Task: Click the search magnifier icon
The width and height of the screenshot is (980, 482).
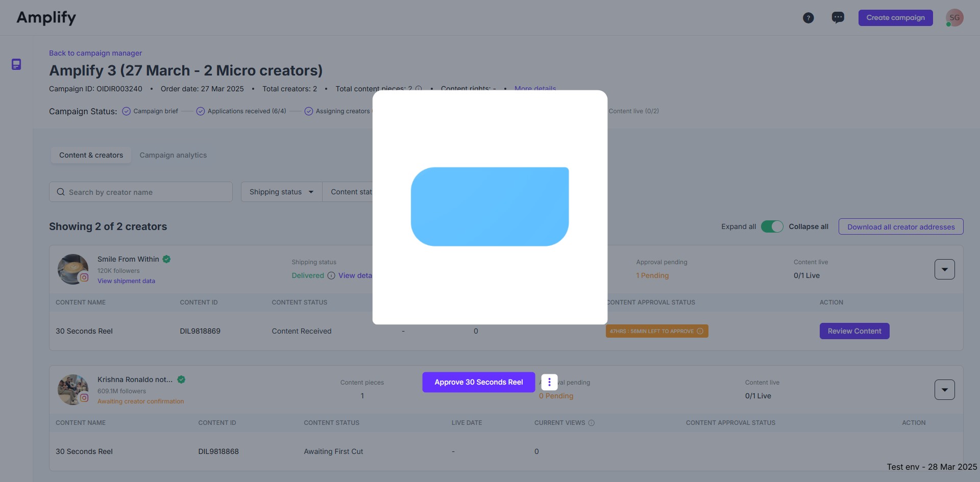Action: [x=61, y=192]
